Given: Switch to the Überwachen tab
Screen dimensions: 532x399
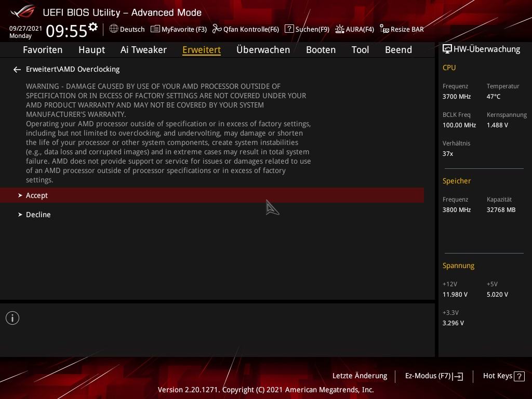Looking at the screenshot, I should point(263,50).
